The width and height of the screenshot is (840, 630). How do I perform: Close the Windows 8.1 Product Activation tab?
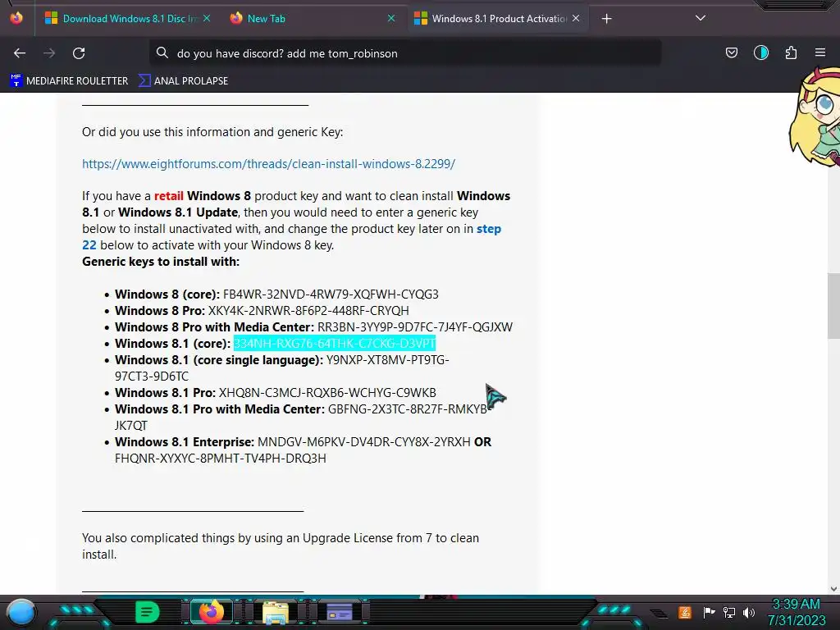[576, 18]
